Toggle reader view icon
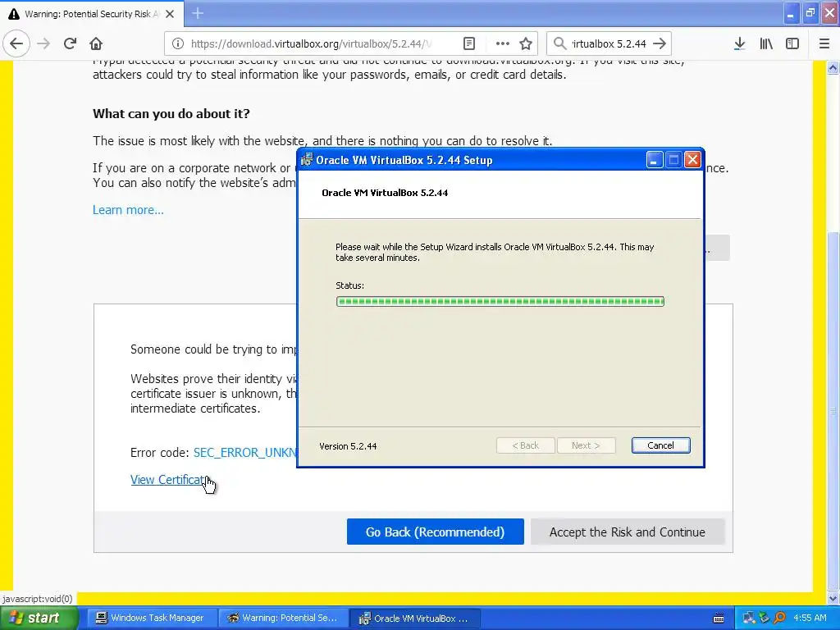Viewport: 840px width, 630px height. [x=469, y=43]
